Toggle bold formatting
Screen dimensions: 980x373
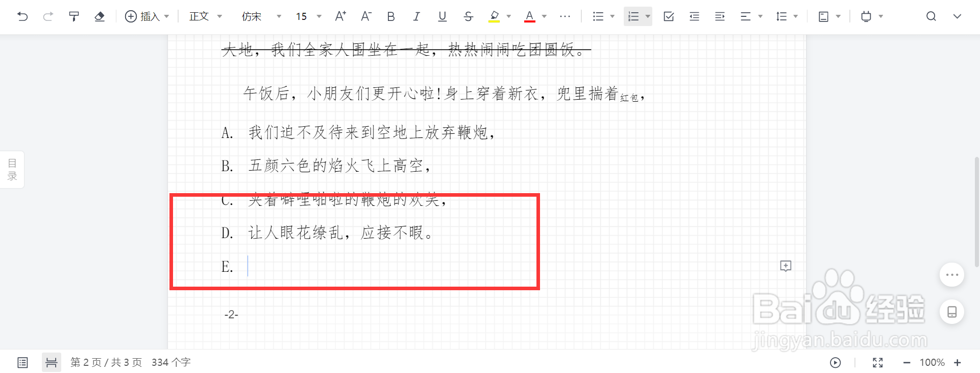pyautogui.click(x=391, y=16)
